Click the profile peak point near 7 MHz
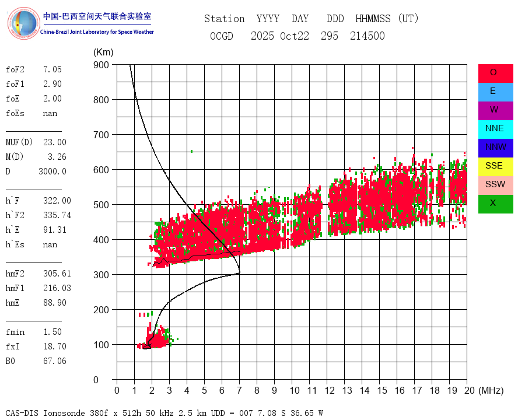The height and width of the screenshot is (420, 525). pyautogui.click(x=239, y=272)
